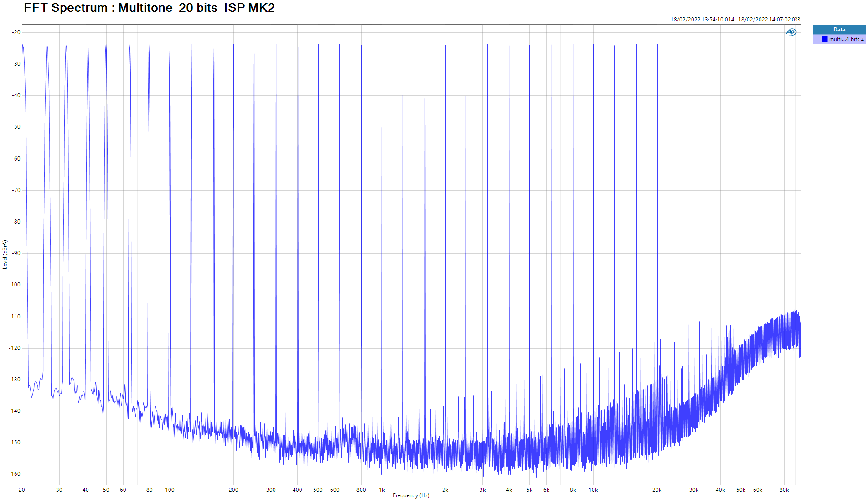The width and height of the screenshot is (868, 500).
Task: Click the -130 tick label on level axis
Action: [x=15, y=380]
